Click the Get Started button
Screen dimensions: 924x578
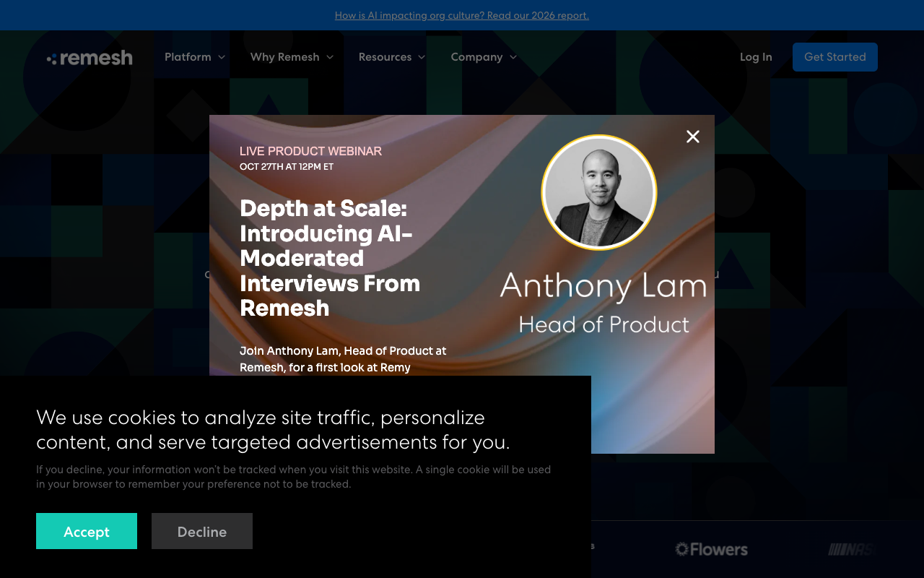[x=835, y=57]
